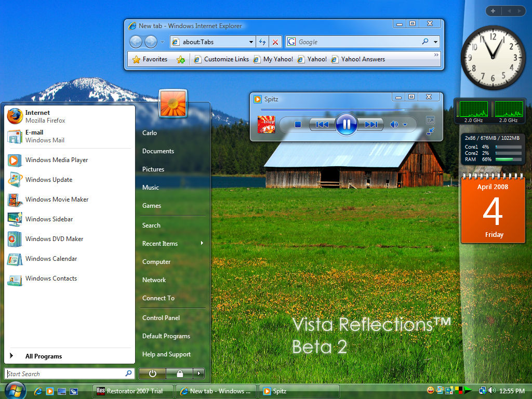This screenshot has width=532, height=399.
Task: Open shutdown options arrow
Action: tap(199, 374)
